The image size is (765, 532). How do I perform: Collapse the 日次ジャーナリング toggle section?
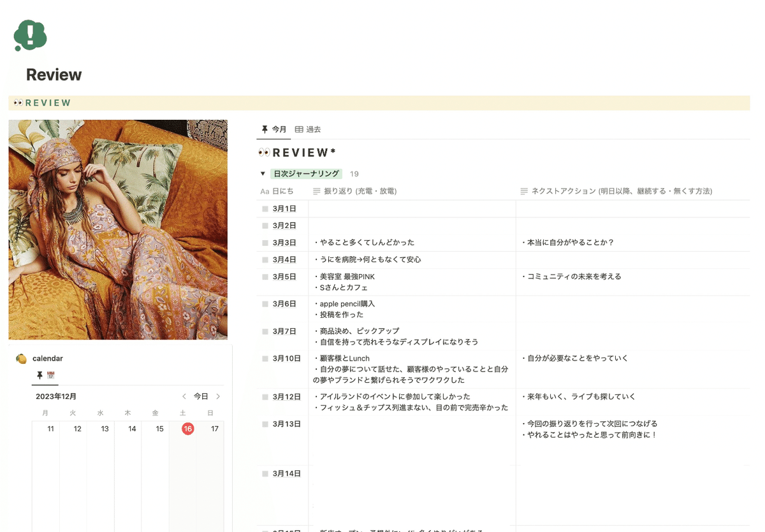pyautogui.click(x=263, y=173)
